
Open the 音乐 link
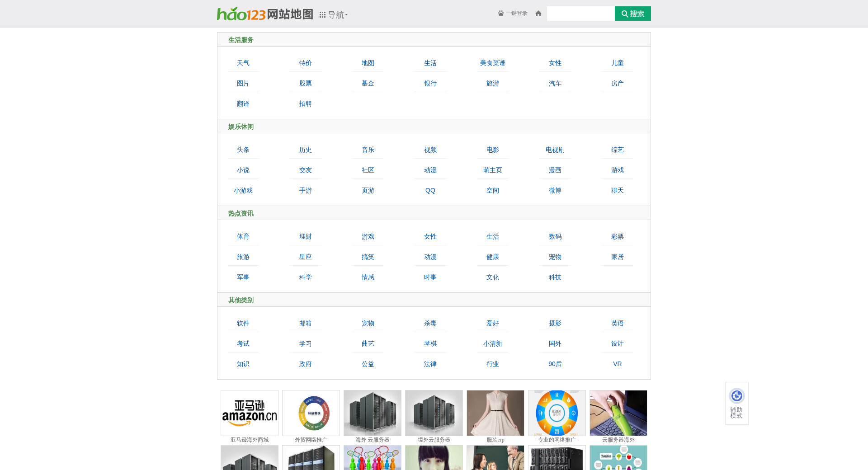point(368,150)
